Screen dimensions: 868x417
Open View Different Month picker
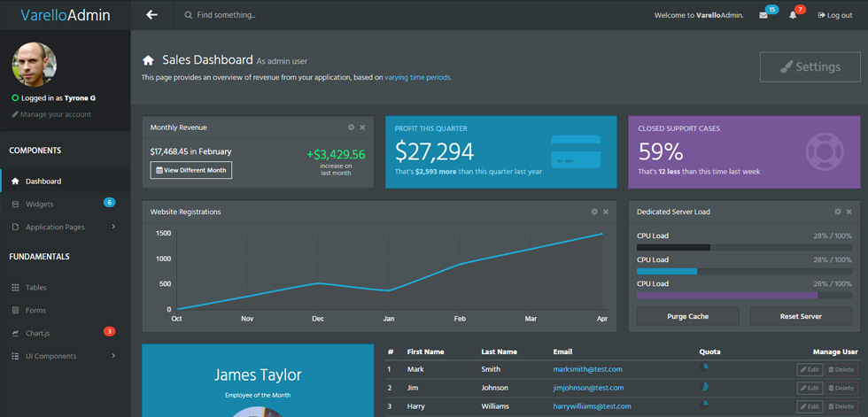click(x=191, y=170)
